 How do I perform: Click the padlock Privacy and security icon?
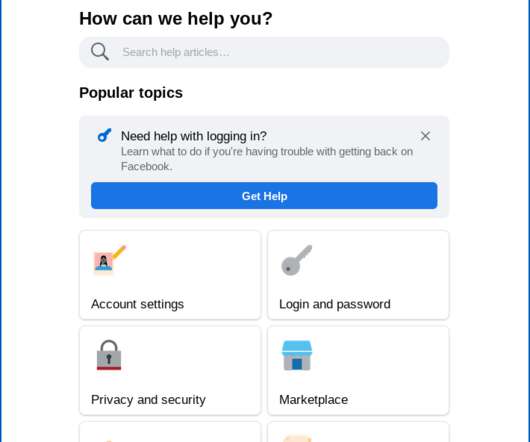[109, 355]
